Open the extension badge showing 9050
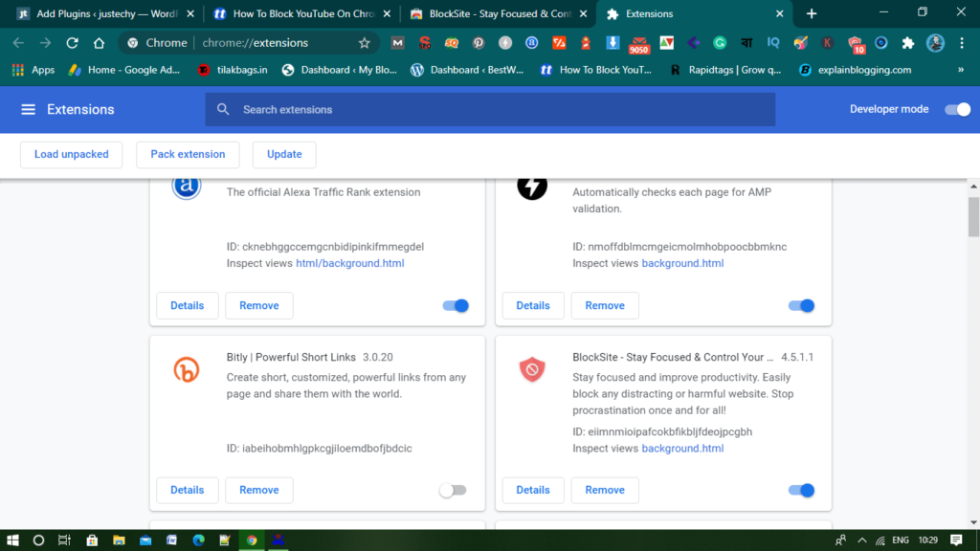Image resolution: width=980 pixels, height=551 pixels. tap(638, 44)
